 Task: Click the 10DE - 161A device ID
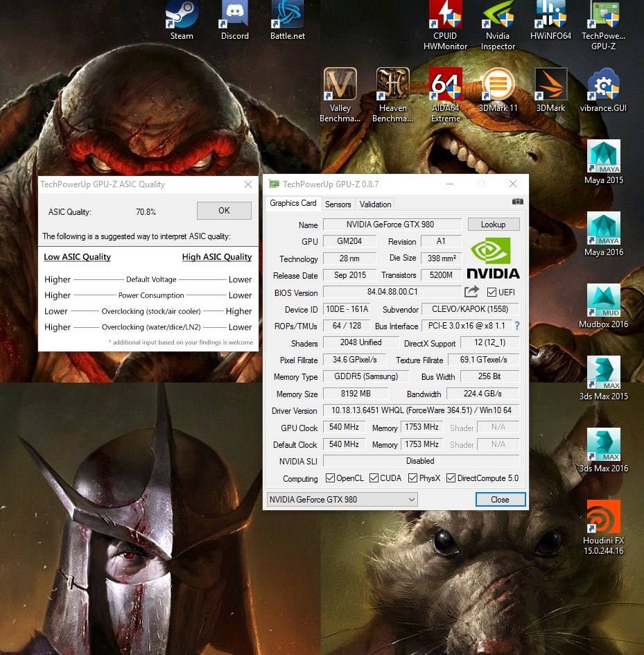click(347, 308)
